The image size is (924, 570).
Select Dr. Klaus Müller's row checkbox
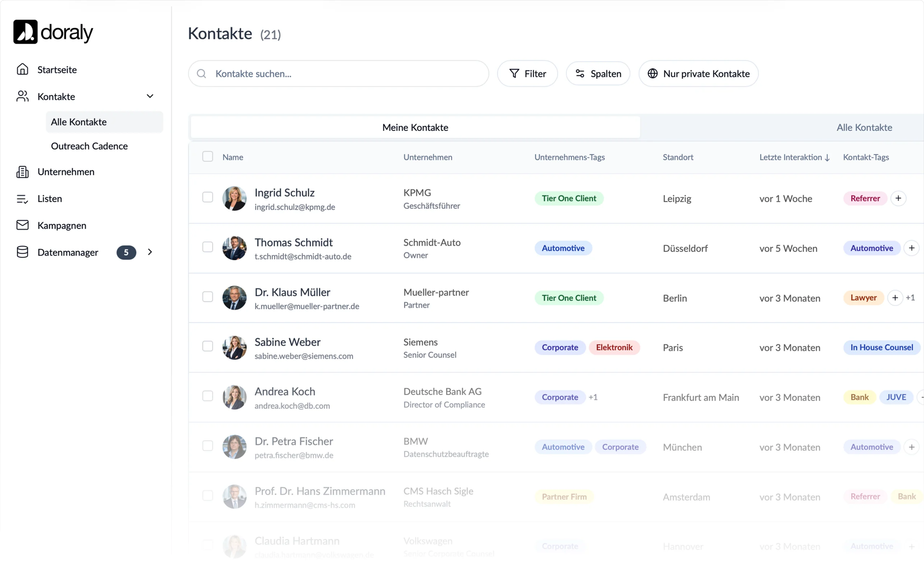point(208,297)
